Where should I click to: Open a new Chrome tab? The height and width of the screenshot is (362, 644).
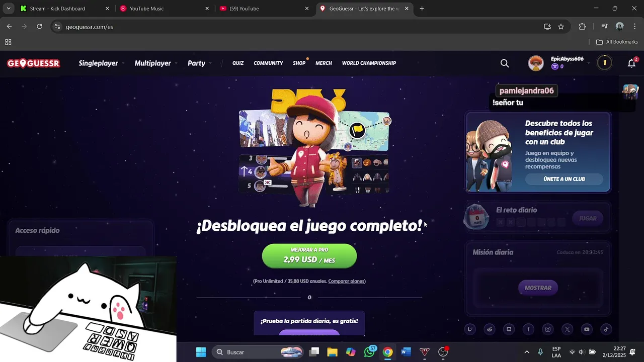pos(422,9)
